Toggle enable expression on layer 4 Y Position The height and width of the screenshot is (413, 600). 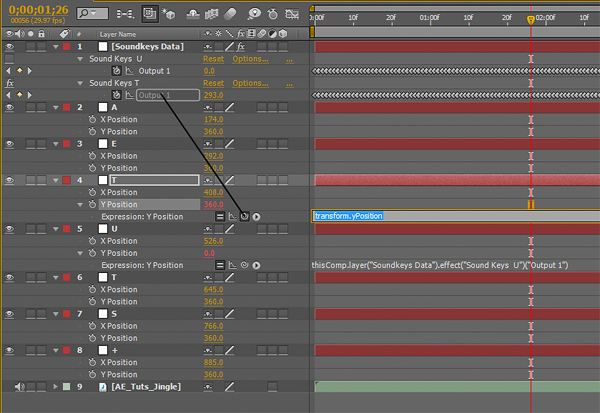(x=220, y=217)
